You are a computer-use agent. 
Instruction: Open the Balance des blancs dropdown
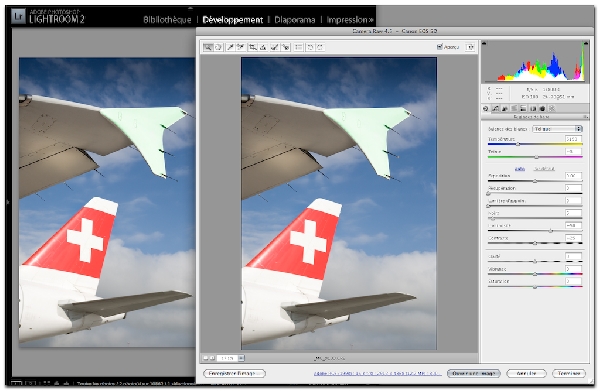click(x=557, y=129)
